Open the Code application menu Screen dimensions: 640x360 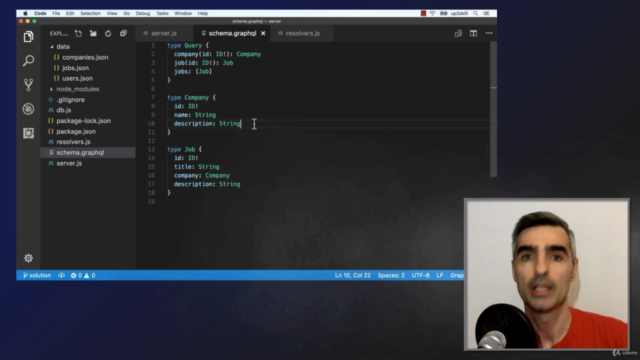point(40,13)
